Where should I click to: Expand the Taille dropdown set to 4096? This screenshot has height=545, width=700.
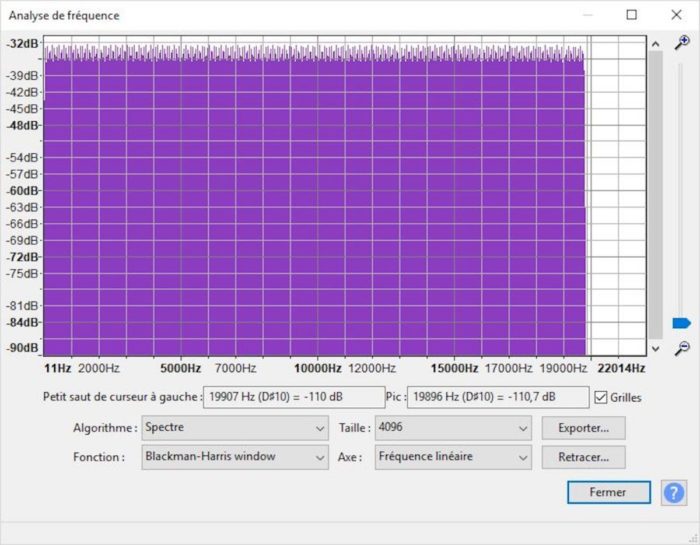tap(453, 428)
